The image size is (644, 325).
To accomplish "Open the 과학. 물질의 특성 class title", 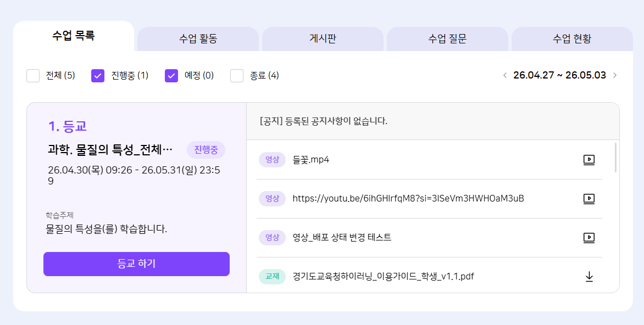I will point(110,150).
